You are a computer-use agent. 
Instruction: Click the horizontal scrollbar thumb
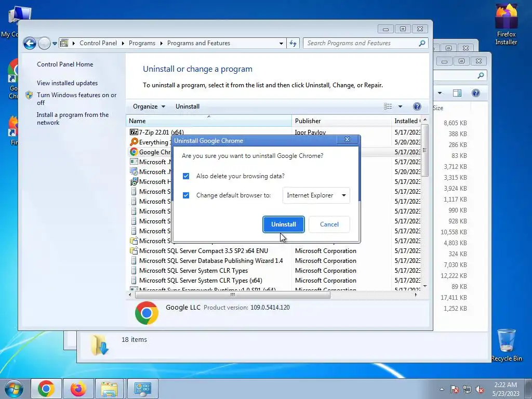[232, 295]
